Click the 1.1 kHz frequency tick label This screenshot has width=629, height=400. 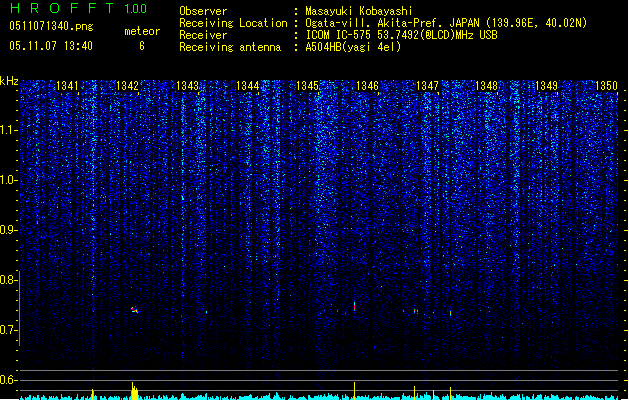(x=8, y=130)
